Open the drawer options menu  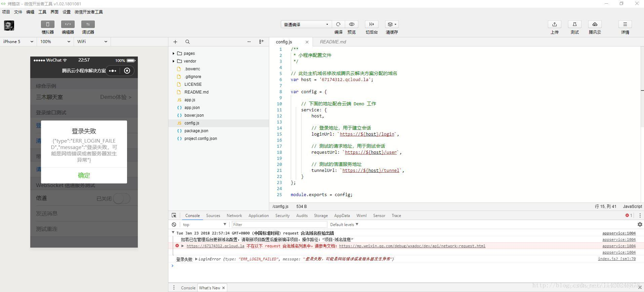click(174, 288)
